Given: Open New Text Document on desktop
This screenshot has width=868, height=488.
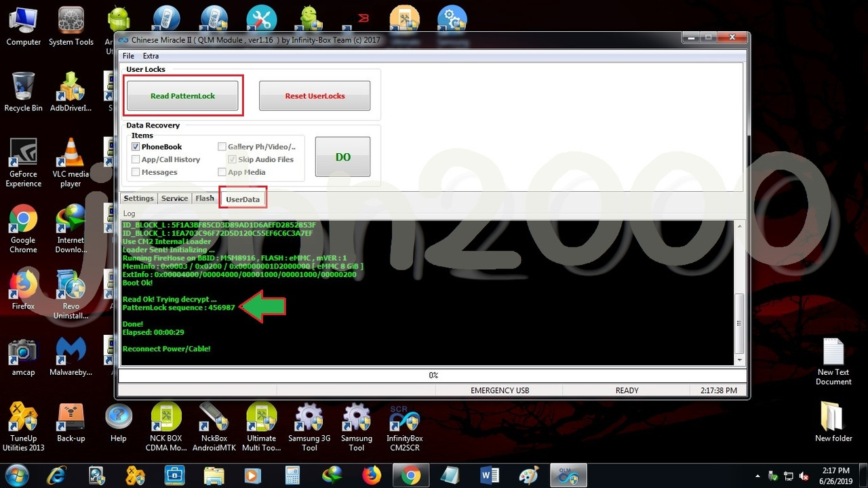Looking at the screenshot, I should click(833, 362).
